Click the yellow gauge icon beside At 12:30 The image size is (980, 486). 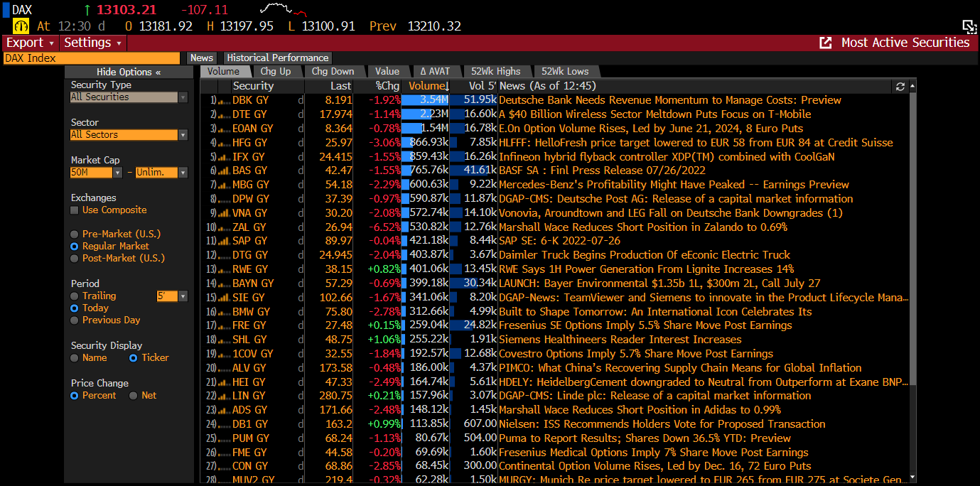(21, 26)
